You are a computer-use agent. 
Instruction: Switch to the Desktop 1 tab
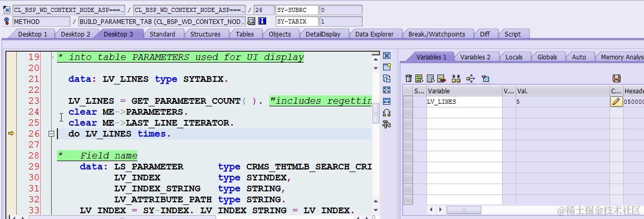pyautogui.click(x=33, y=34)
